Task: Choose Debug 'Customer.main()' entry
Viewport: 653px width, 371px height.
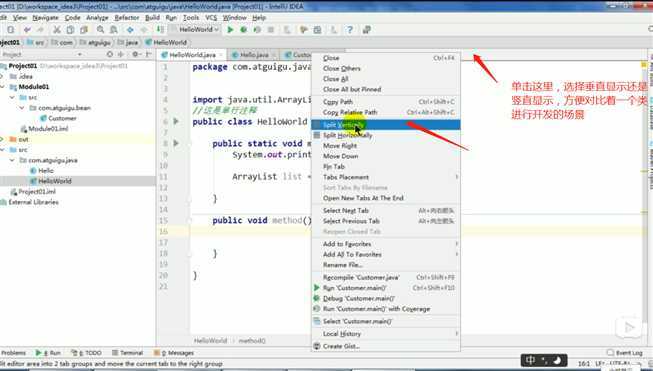Action: point(386,298)
